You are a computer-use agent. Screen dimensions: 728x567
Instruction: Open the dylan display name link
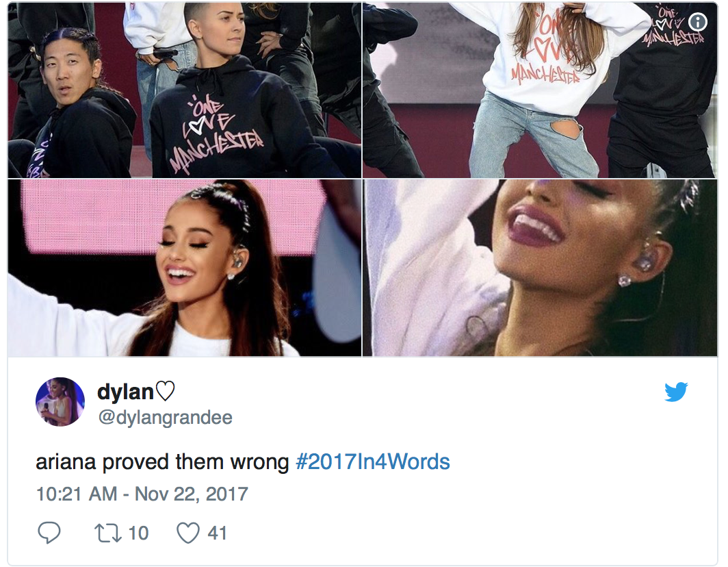125,392
